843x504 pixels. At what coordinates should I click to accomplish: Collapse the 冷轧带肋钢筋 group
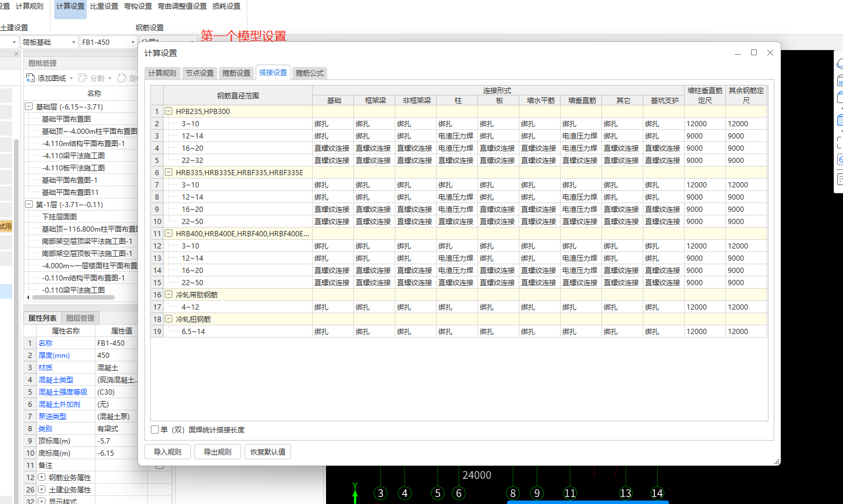(169, 294)
